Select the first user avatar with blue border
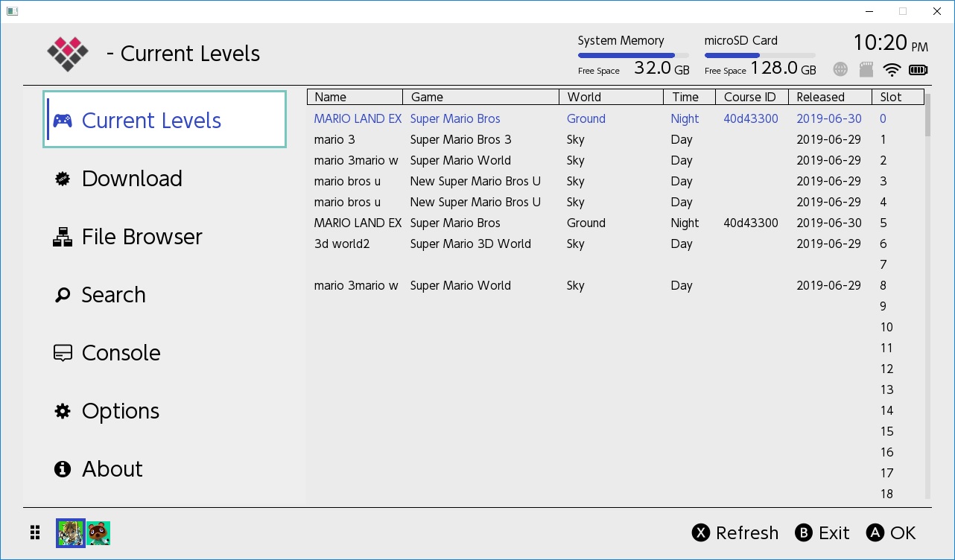 click(x=71, y=533)
